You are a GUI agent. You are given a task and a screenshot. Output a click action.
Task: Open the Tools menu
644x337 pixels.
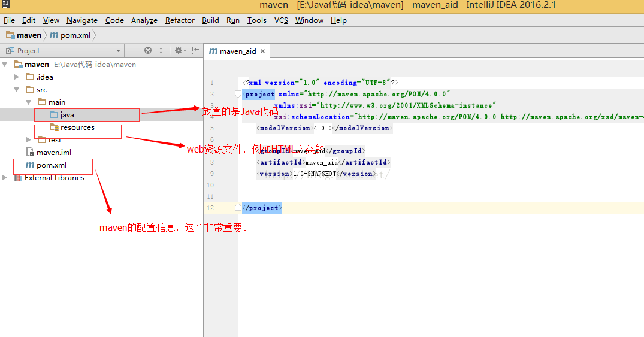click(x=256, y=20)
